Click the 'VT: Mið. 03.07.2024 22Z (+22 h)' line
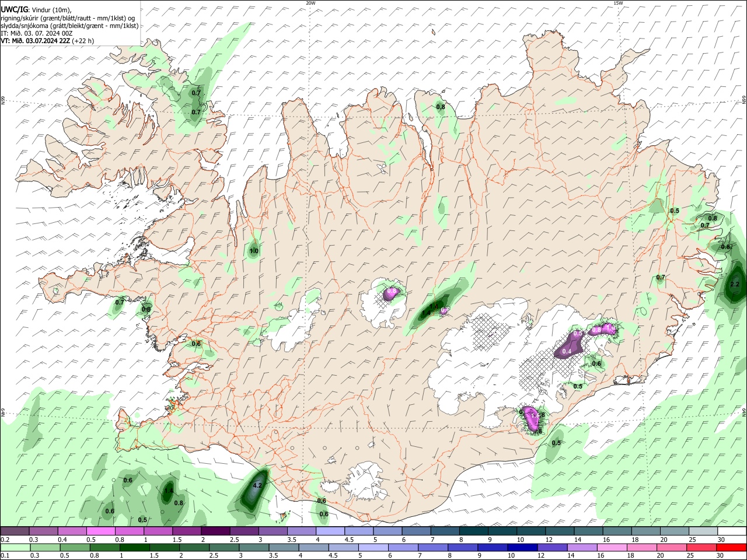This screenshot has width=747, height=560. [47, 41]
